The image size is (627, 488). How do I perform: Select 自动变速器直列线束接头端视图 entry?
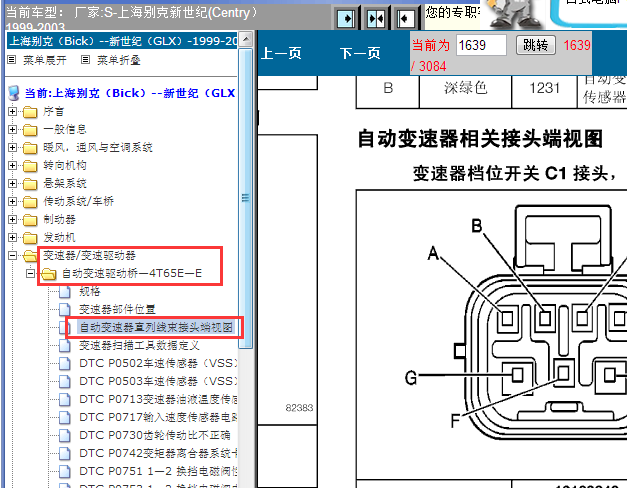point(156,328)
